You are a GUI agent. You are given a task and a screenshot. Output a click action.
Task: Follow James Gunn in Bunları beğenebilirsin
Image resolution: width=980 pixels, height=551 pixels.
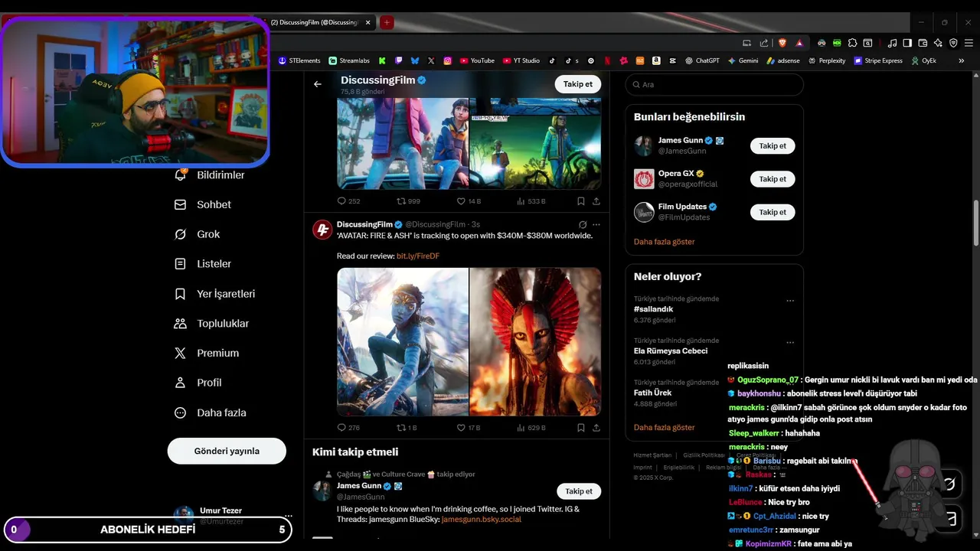coord(773,145)
